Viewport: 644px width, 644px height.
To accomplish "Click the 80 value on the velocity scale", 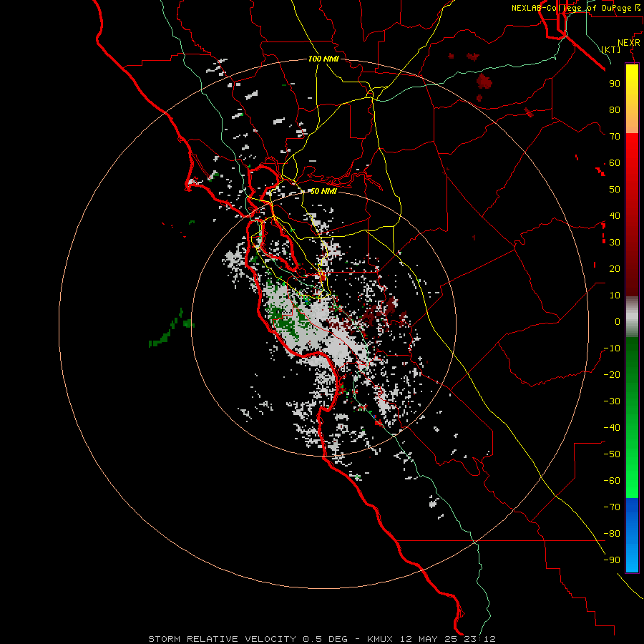I will (615, 110).
